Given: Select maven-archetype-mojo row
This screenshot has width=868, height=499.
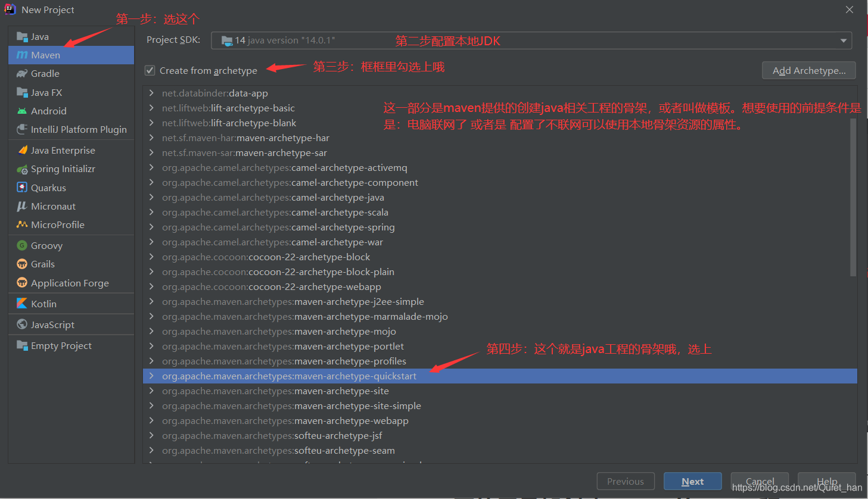Looking at the screenshot, I should 500,331.
